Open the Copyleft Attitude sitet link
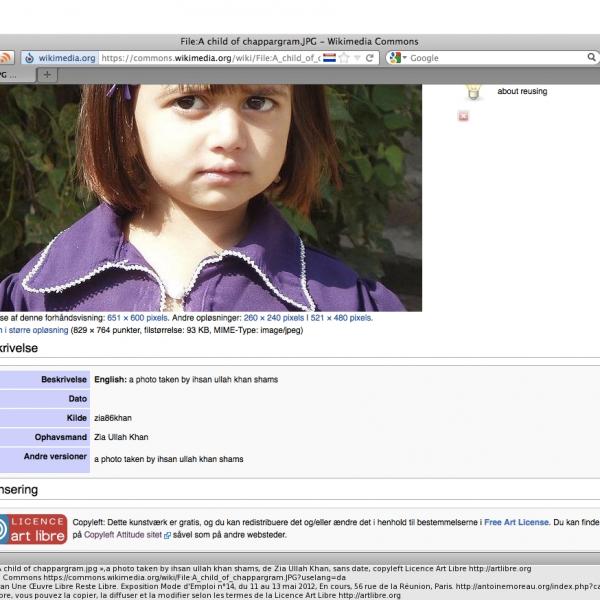600x600 pixels. pos(123,535)
